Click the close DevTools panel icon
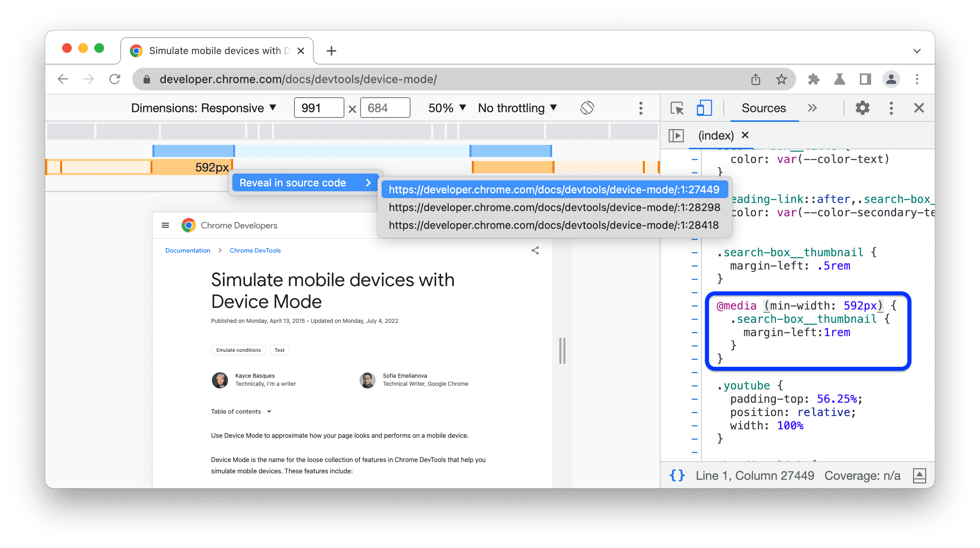 tap(919, 108)
